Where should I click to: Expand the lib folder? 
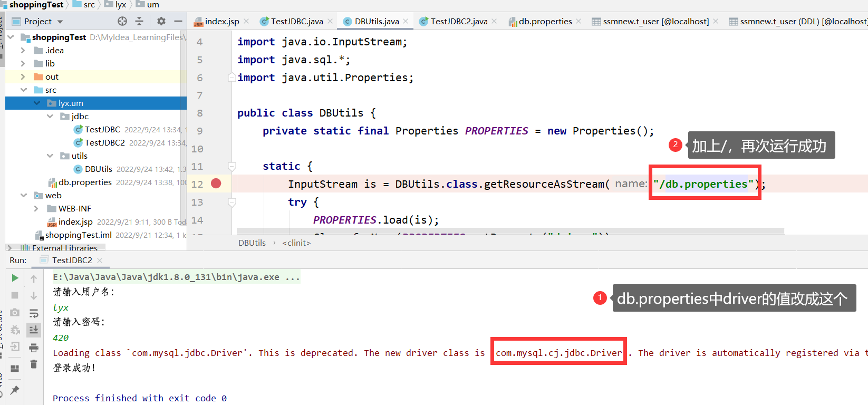pos(23,63)
